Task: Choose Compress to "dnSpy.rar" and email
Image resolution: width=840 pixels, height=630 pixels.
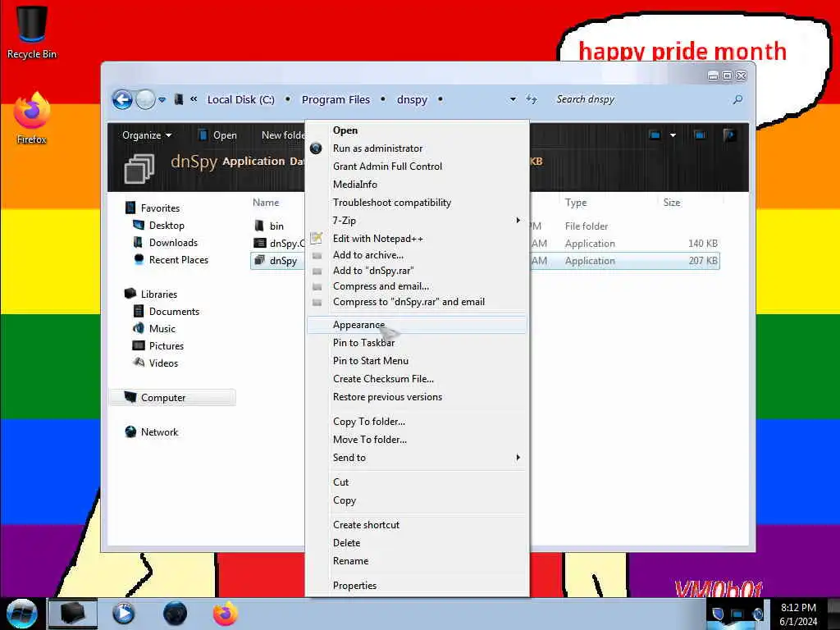Action: pos(417,302)
